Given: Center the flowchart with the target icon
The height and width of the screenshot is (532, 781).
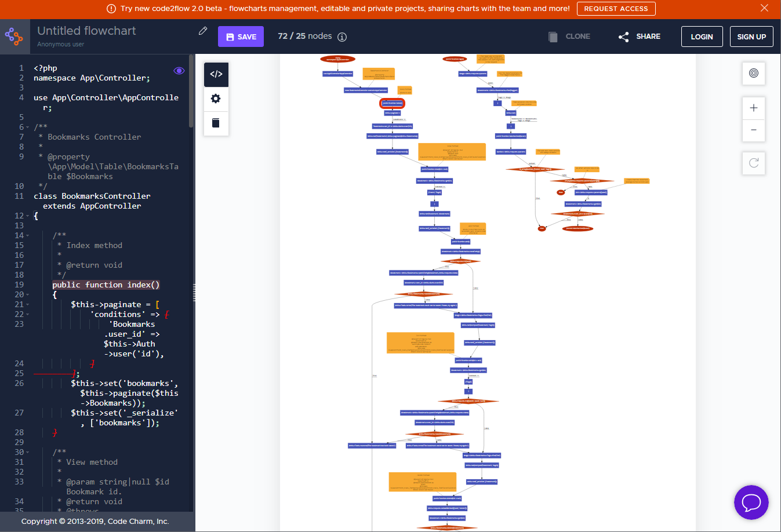Looking at the screenshot, I should coord(753,74).
